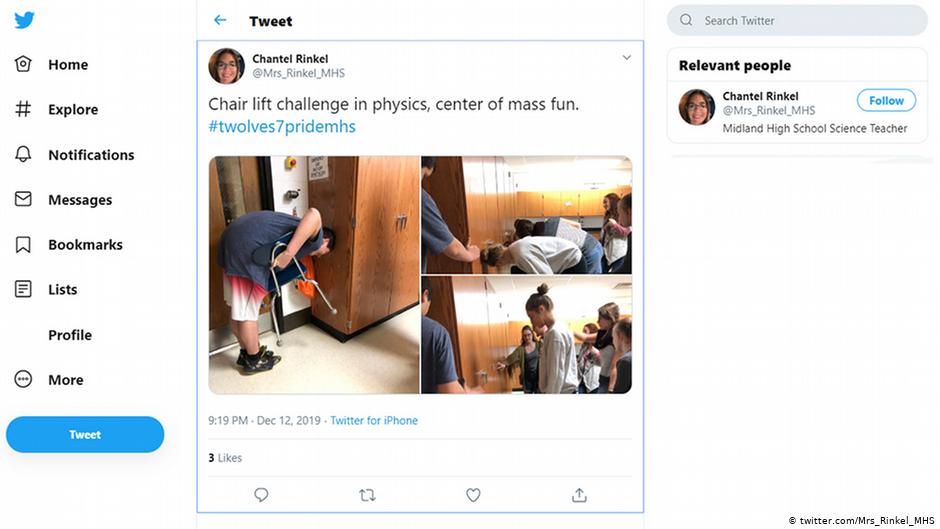Open the #twolves7pridemhs hashtag link

coord(282,127)
